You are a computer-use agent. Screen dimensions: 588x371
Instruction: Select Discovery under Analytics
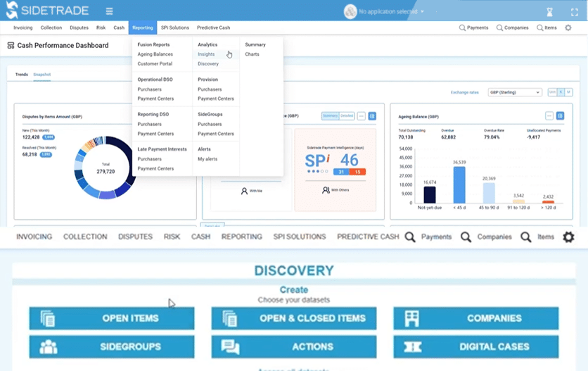(208, 64)
